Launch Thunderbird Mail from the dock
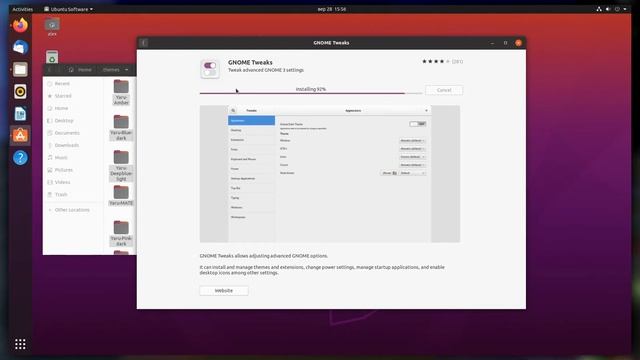640x360 pixels. 20,47
